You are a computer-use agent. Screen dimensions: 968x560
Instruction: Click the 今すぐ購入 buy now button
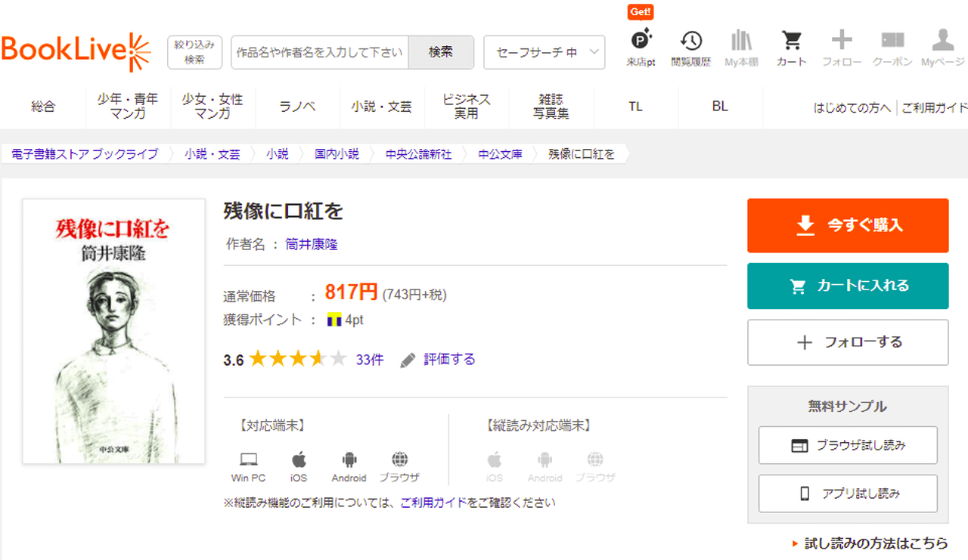pos(848,225)
